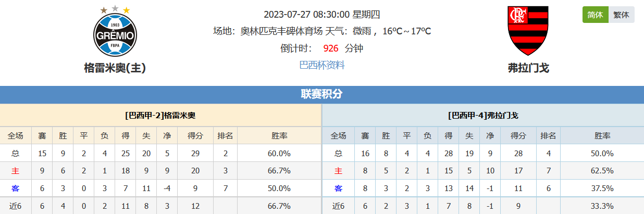
Task: Click the 近6 row label in Flamengo table
Action: [338, 206]
